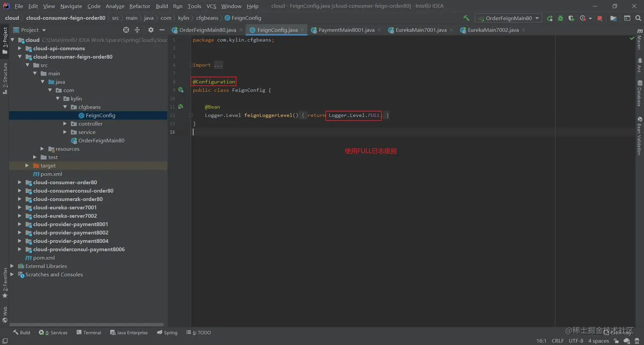Open the Navigate menu
This screenshot has height=345, width=644.
71,6
